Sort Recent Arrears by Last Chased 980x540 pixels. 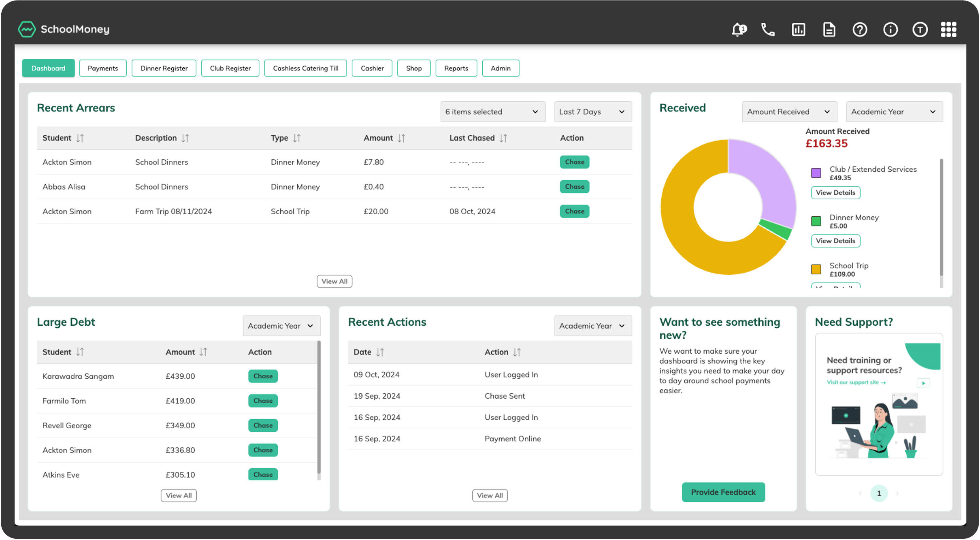pos(503,138)
